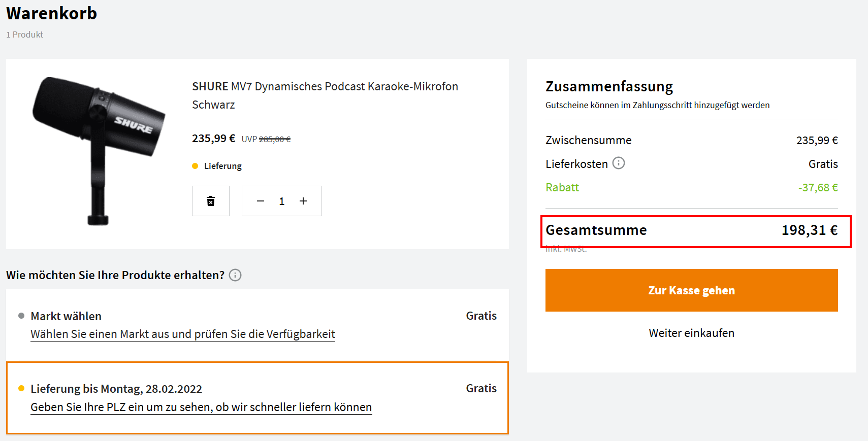This screenshot has height=441, width=868.
Task: Select Lieferung bis Montag delivery option
Action: tap(116, 389)
